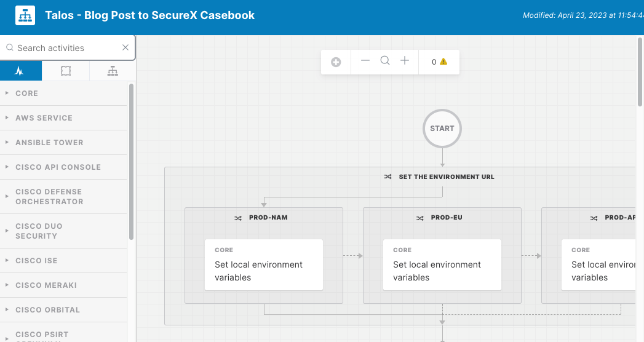Viewport: 644px width, 342px height.
Task: Click CISCO PSIRT category label
Action: click(42, 335)
